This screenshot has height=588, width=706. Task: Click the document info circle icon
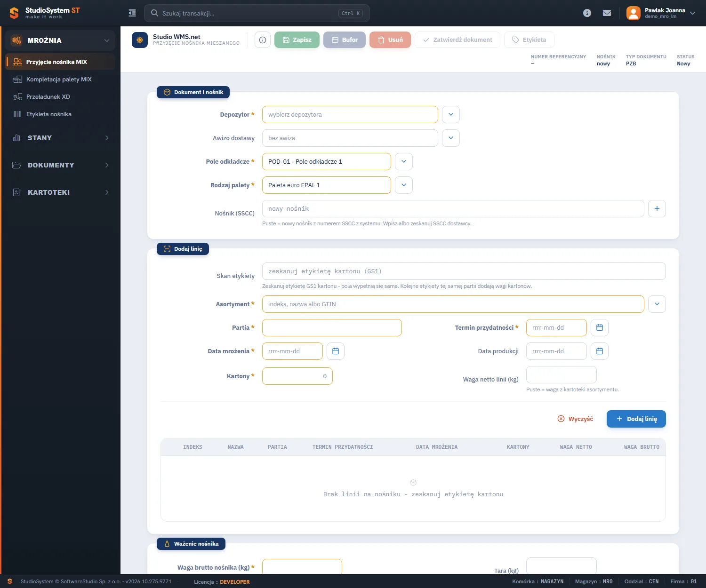click(263, 40)
